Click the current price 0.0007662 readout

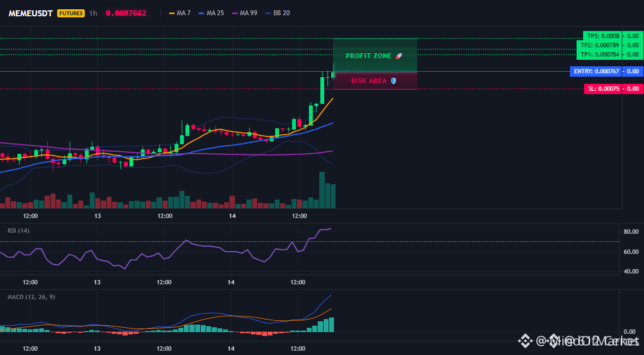point(126,13)
